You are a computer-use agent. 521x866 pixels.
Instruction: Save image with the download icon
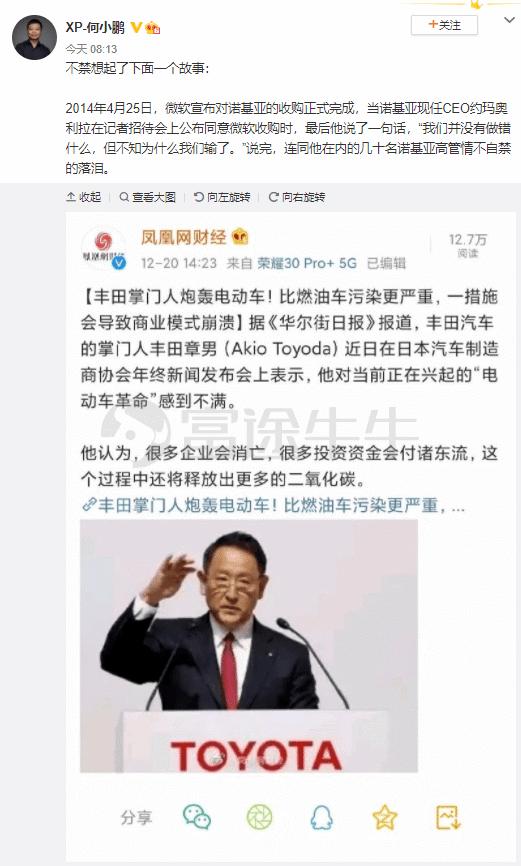coord(448,817)
